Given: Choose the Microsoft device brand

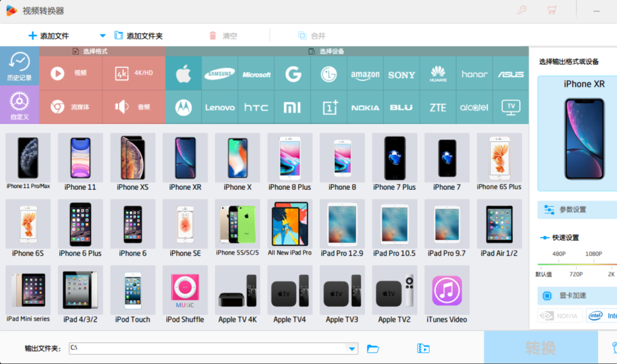Looking at the screenshot, I should click(x=256, y=73).
